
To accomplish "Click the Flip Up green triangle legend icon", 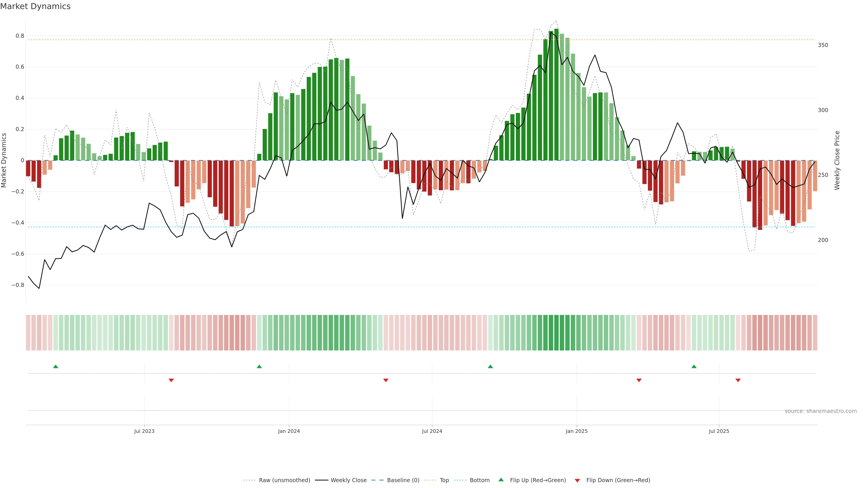I will pos(501,480).
